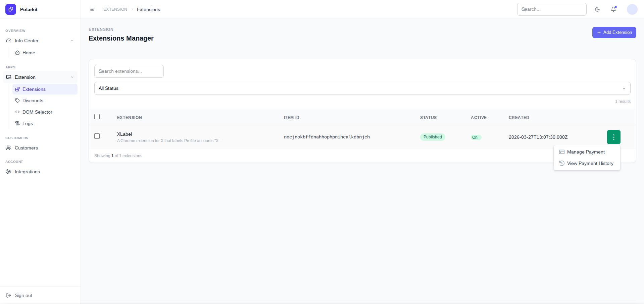Check the XLabel row checkbox
Image resolution: width=644 pixels, height=304 pixels.
coord(97,136)
